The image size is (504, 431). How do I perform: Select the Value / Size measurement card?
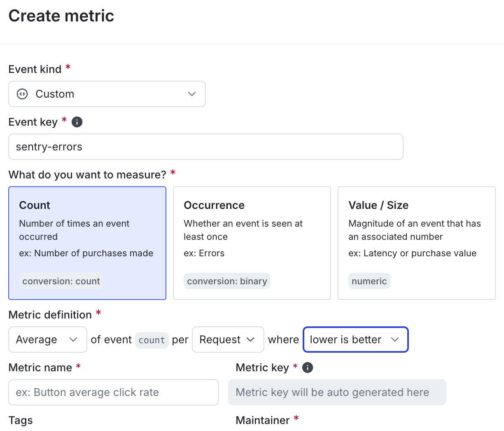[x=416, y=243]
